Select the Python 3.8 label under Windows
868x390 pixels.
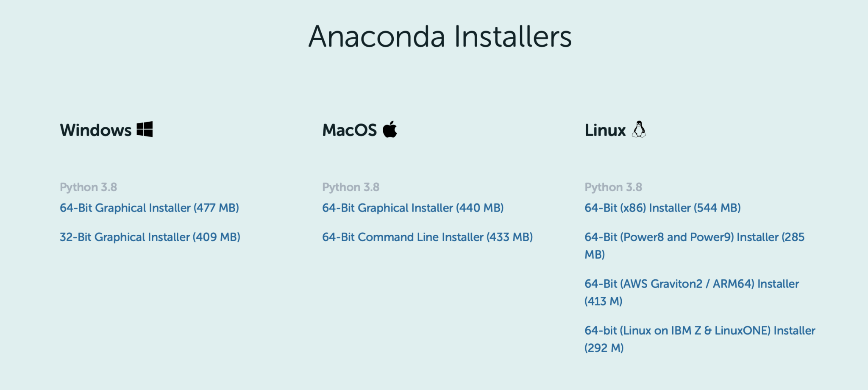click(89, 187)
